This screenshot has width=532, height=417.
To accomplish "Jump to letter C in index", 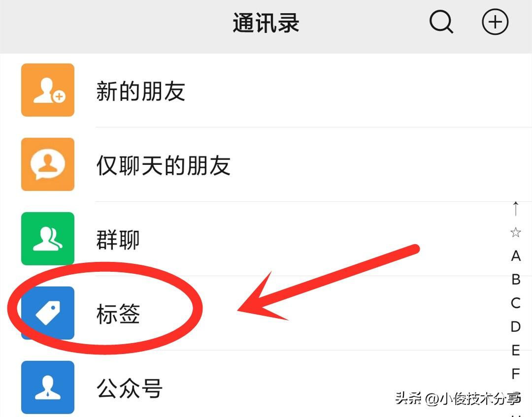I will coord(516,303).
